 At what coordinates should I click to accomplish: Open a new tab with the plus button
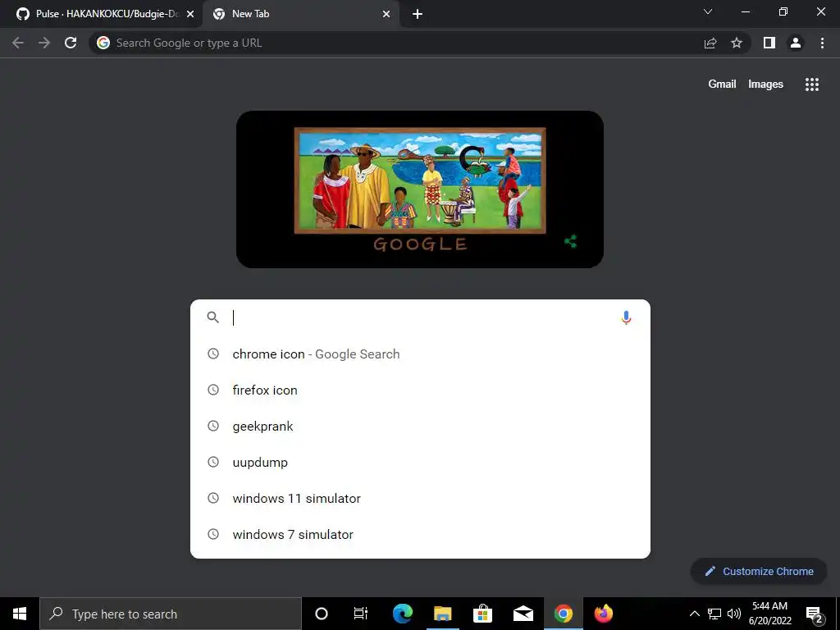click(x=418, y=14)
